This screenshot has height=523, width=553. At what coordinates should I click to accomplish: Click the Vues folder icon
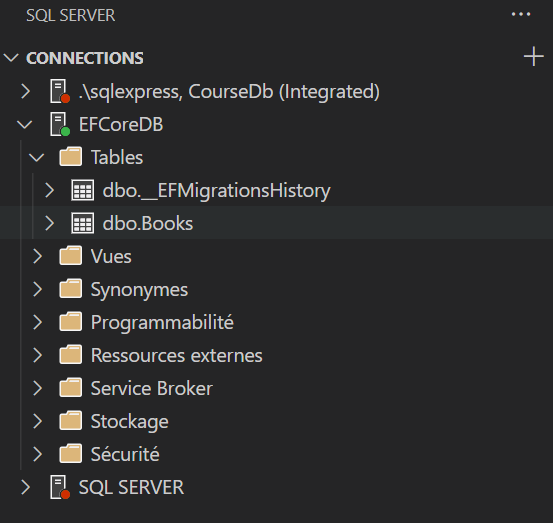71,255
